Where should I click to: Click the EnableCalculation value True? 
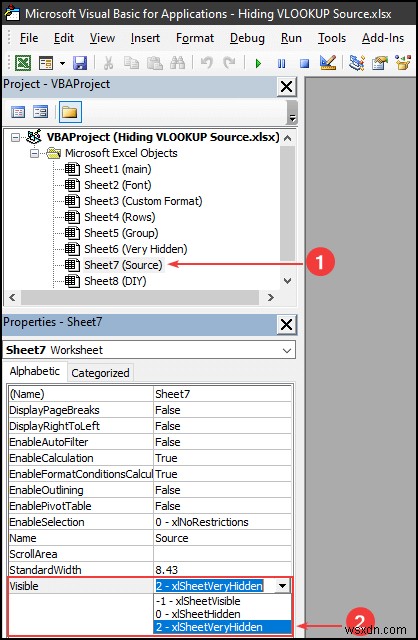222,458
